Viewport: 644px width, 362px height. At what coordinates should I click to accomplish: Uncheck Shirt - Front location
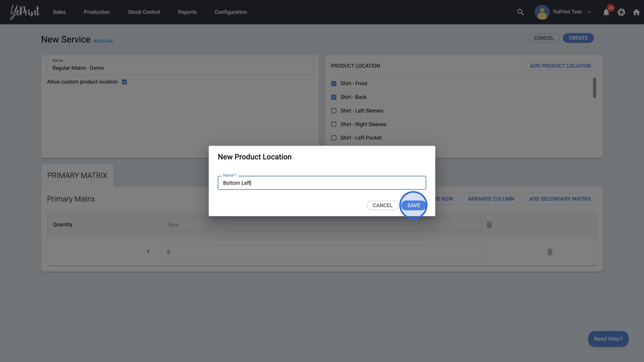[334, 84]
